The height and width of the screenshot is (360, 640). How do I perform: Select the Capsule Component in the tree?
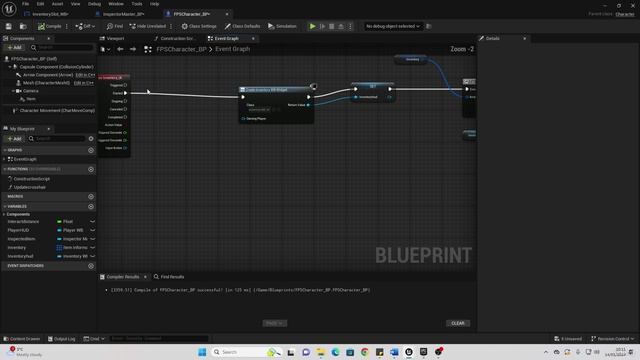pos(56,67)
